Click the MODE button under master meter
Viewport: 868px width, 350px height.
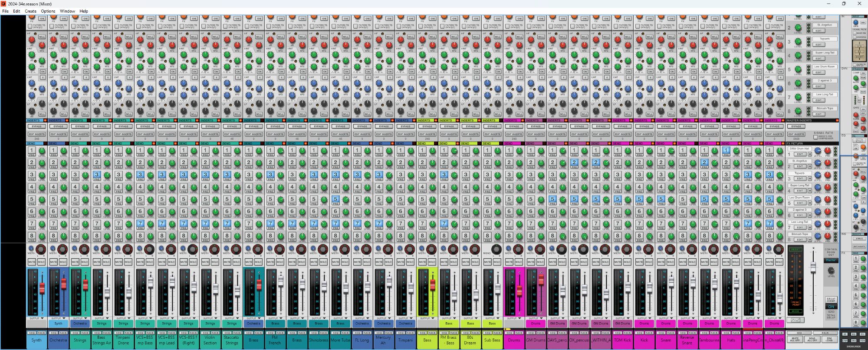click(x=796, y=311)
